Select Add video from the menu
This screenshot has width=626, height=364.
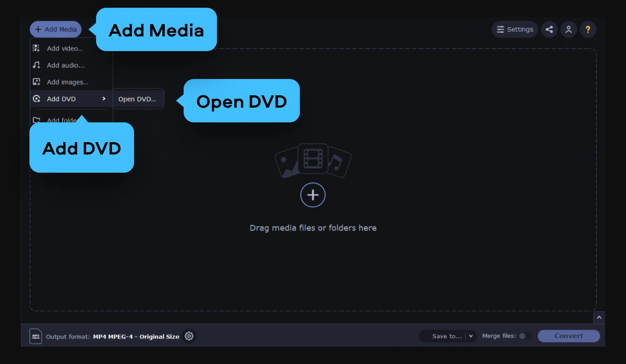coord(71,48)
